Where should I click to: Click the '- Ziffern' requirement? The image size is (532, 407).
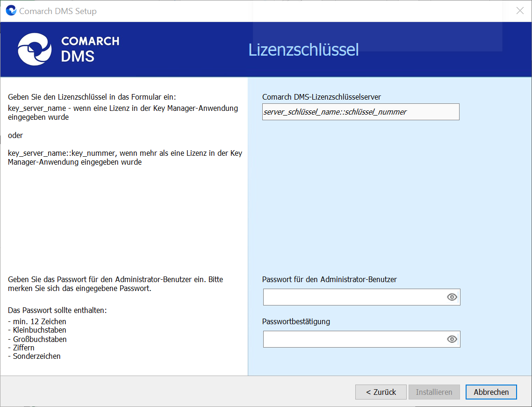[21, 348]
